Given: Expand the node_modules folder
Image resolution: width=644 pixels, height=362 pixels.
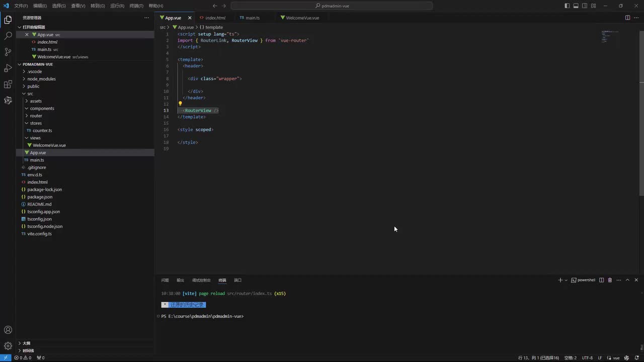Looking at the screenshot, I should coord(41,79).
